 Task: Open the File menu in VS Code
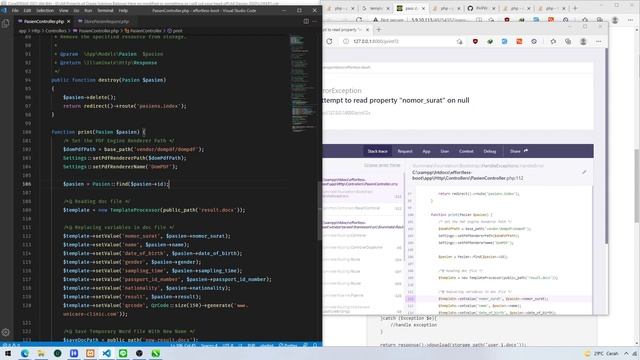[x=15, y=11]
